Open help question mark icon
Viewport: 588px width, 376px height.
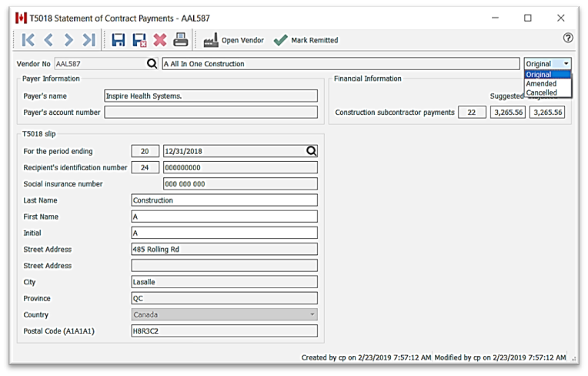pos(568,38)
